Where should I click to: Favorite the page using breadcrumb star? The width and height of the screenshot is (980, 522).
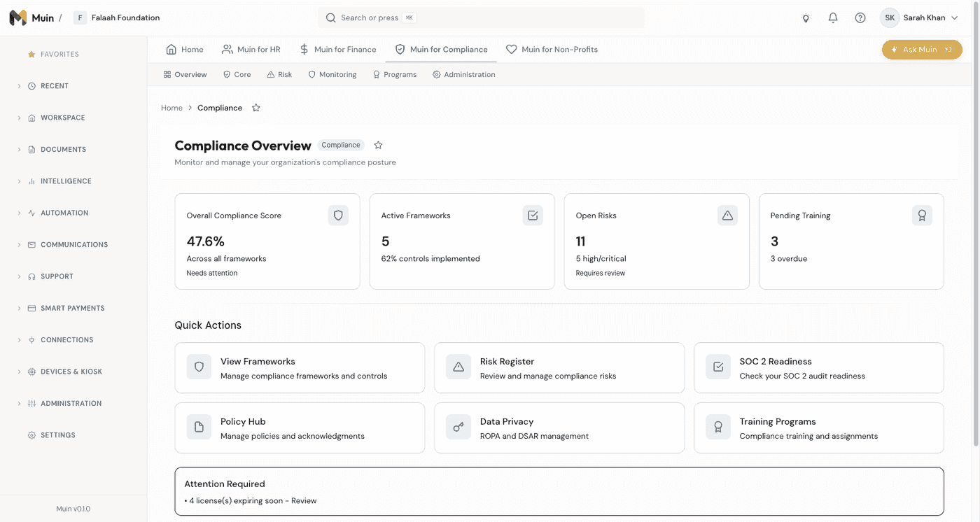click(x=256, y=108)
